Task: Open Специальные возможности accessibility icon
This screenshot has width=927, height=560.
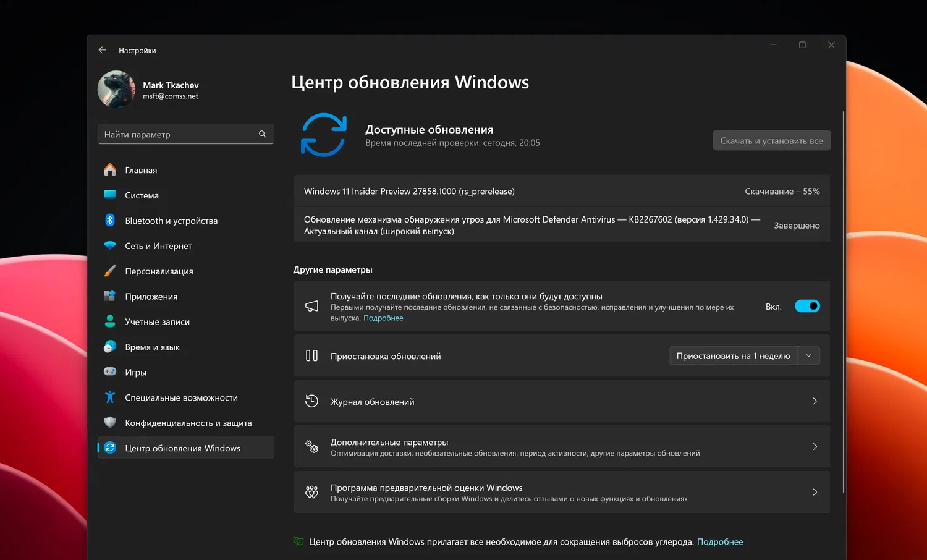Action: (x=110, y=397)
